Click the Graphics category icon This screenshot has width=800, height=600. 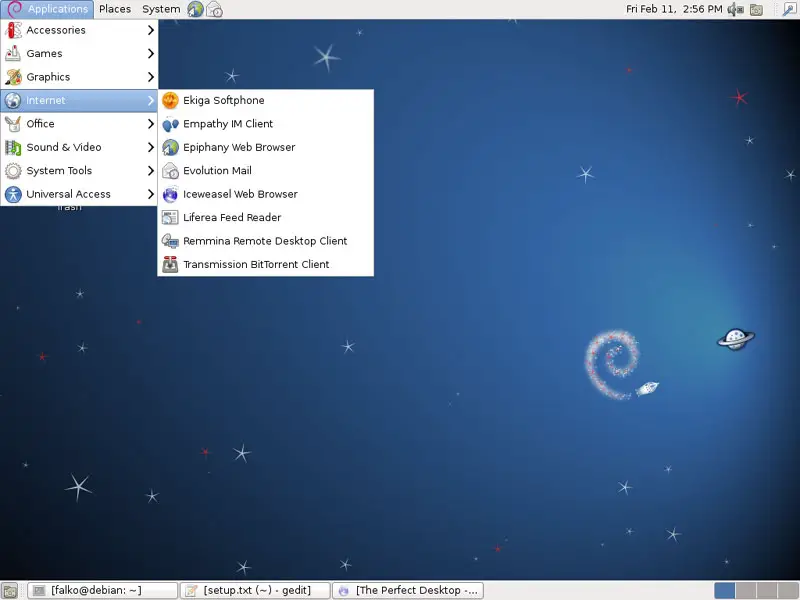coord(13,77)
